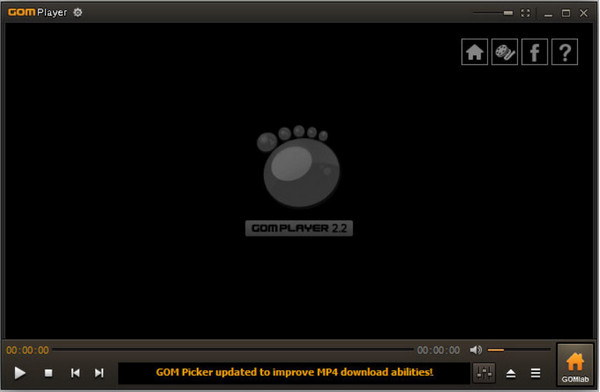Open the GOM Player title menu
Image resolution: width=600 pixels, height=392 pixels.
click(37, 12)
